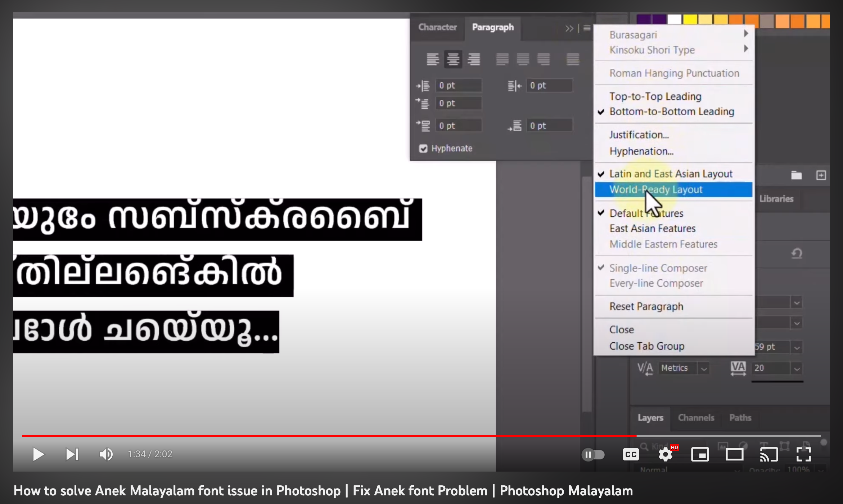Click the kerning V/A icon
Viewport: 843px width, 504px height.
645,368
